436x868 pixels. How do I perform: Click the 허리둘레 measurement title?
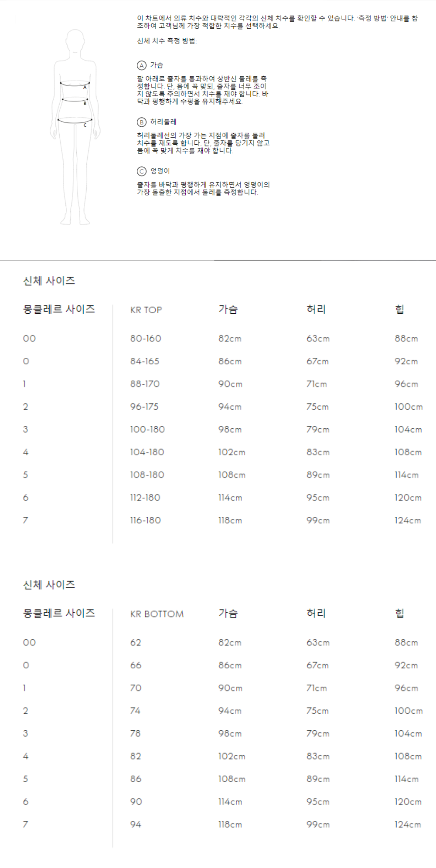point(163,122)
